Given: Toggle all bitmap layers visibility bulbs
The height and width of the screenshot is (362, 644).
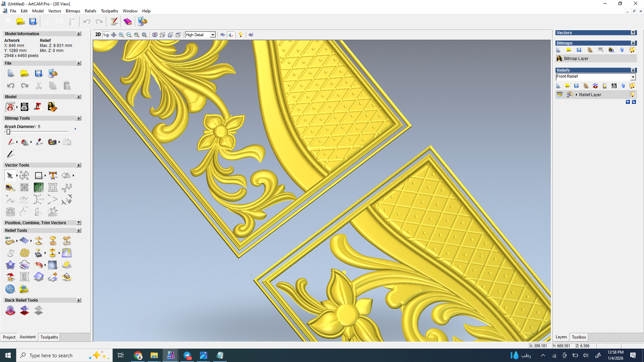Looking at the screenshot, I should tap(632, 50).
